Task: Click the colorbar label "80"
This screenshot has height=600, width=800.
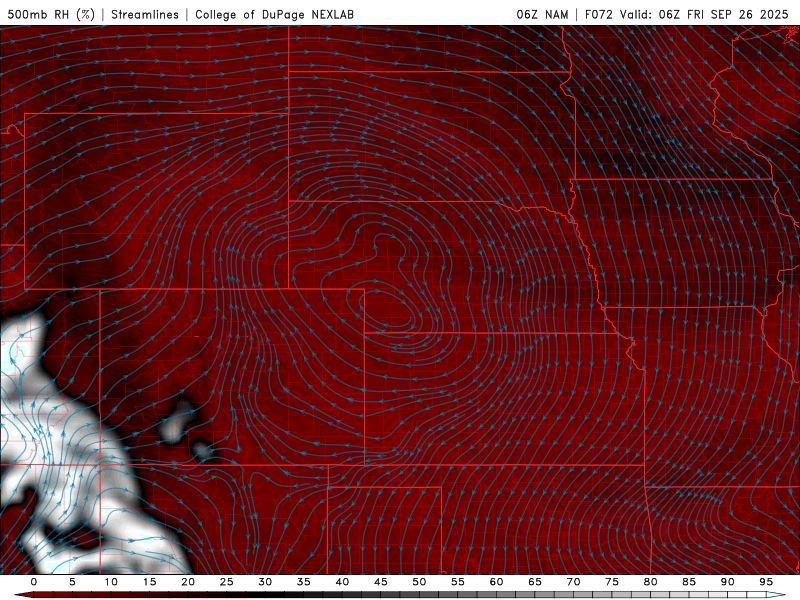Action: click(650, 582)
